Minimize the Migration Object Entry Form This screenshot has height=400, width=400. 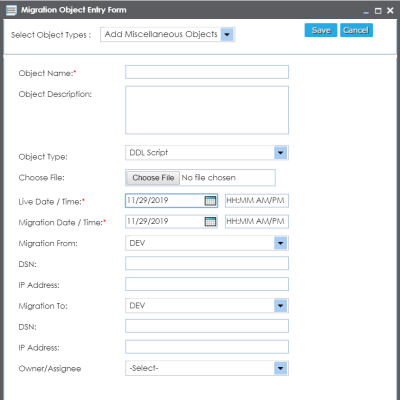click(x=366, y=12)
